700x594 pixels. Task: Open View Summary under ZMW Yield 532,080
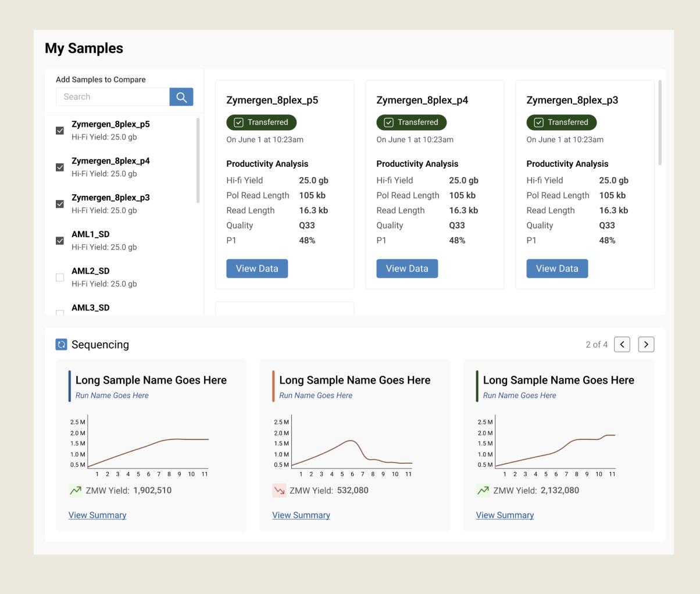point(301,515)
